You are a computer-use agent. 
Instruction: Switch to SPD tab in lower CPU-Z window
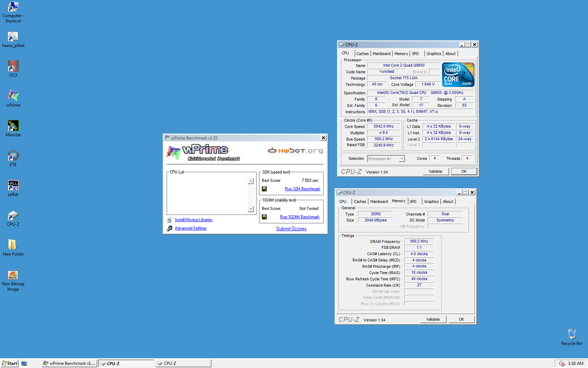click(413, 202)
